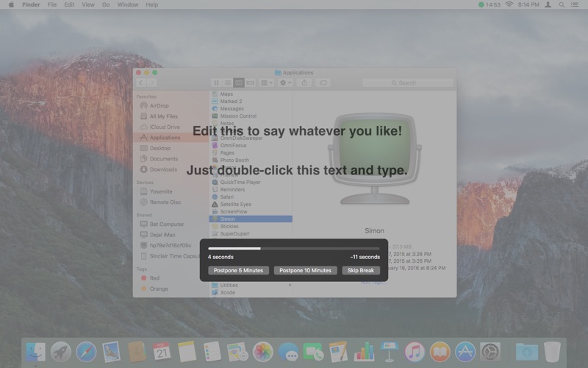The width and height of the screenshot is (588, 368).
Task: Open the File menu
Action: click(52, 4)
